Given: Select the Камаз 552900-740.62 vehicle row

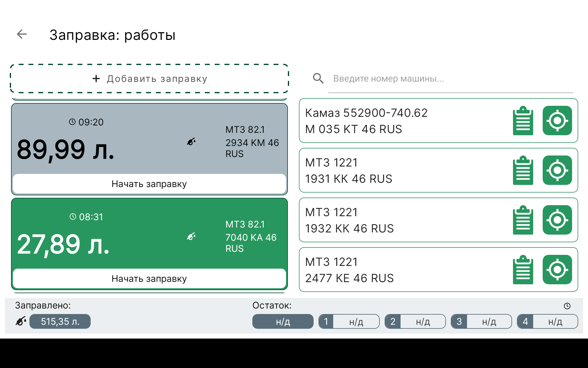Looking at the screenshot, I should 439,121.
